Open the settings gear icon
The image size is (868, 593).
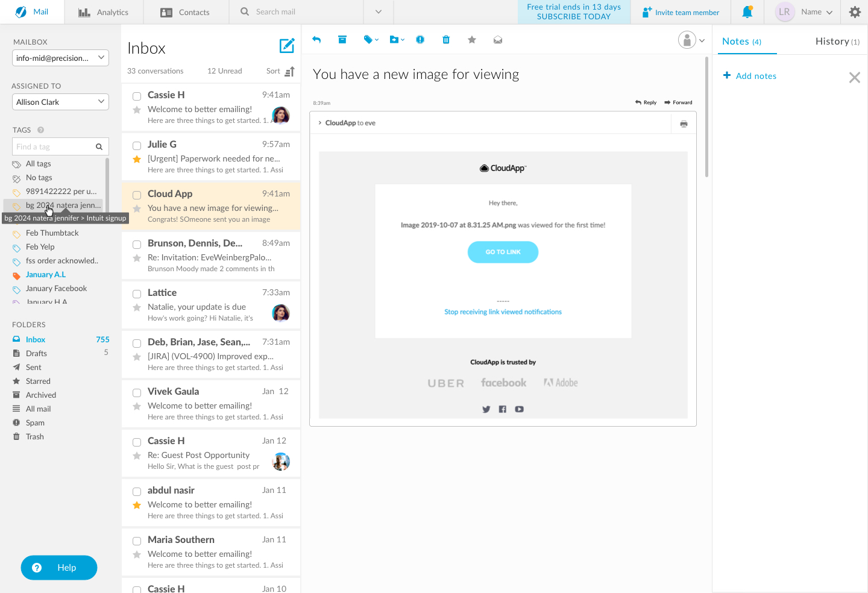(855, 12)
